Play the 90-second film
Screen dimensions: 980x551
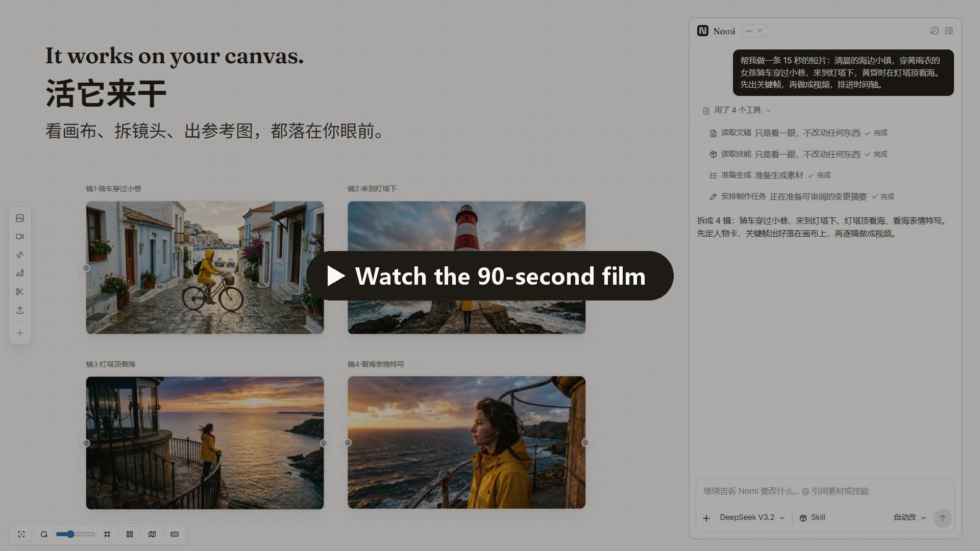pos(490,276)
